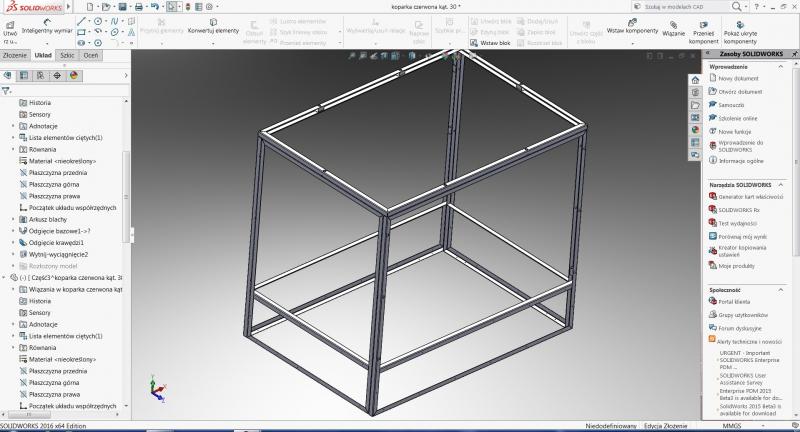Click the home icon in the task pane strip
Screen dimensions: 800x432
pyautogui.click(x=695, y=80)
